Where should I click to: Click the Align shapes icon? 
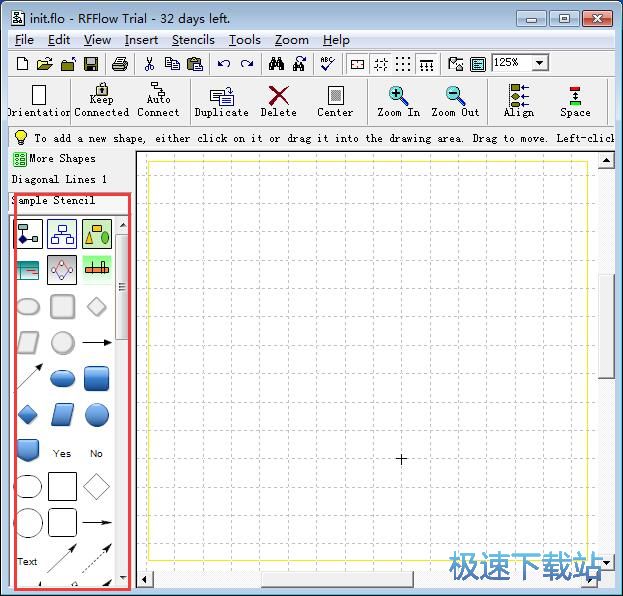pos(519,101)
